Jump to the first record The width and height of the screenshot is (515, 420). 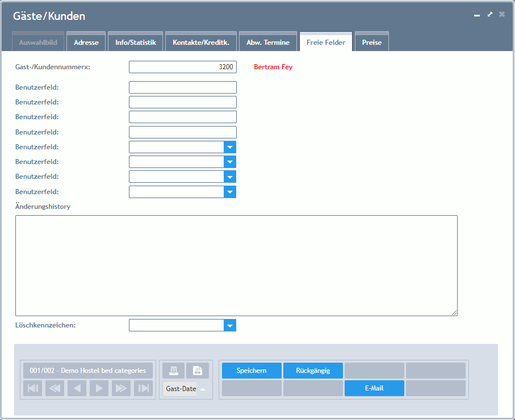point(32,388)
